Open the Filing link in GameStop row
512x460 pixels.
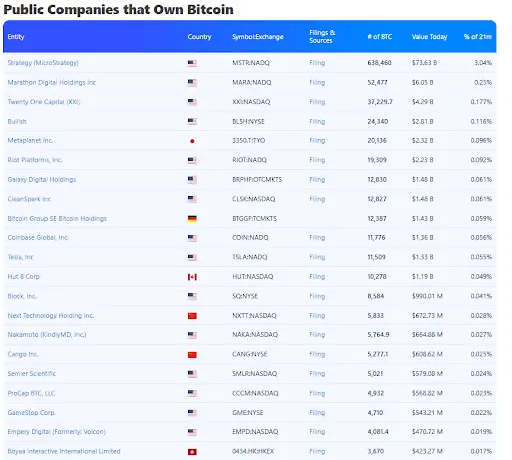tap(317, 412)
